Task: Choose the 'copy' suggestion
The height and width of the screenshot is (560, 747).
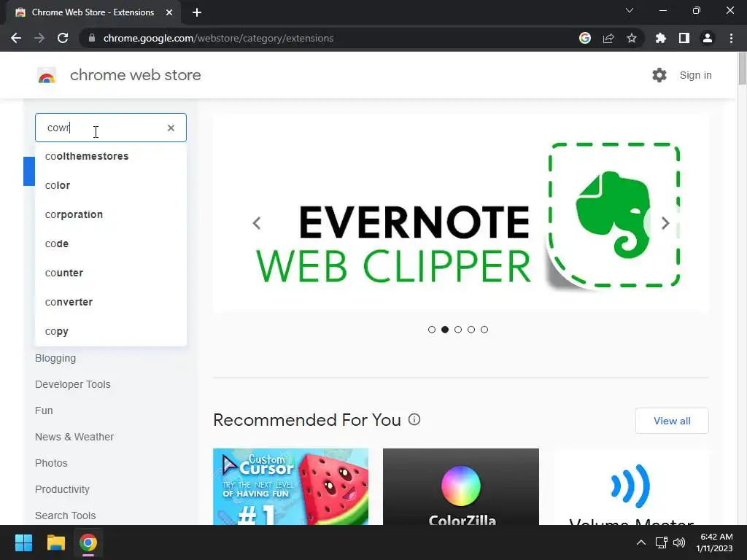Action: tap(111, 331)
